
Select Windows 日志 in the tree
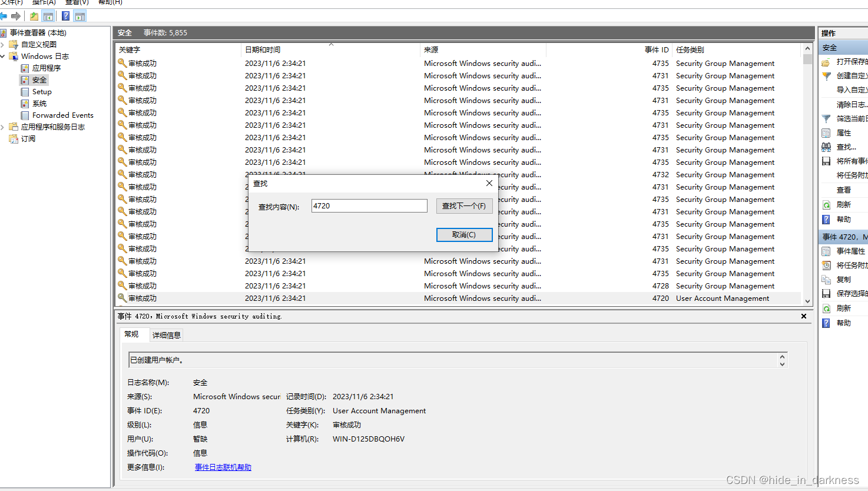click(45, 57)
